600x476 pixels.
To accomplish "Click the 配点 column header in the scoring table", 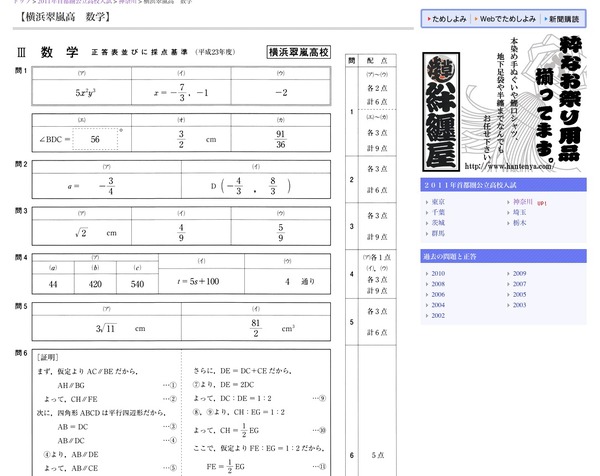I will tap(377, 60).
